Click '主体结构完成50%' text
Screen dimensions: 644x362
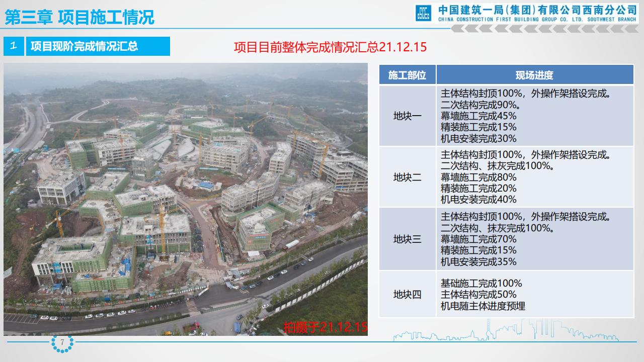(x=478, y=294)
